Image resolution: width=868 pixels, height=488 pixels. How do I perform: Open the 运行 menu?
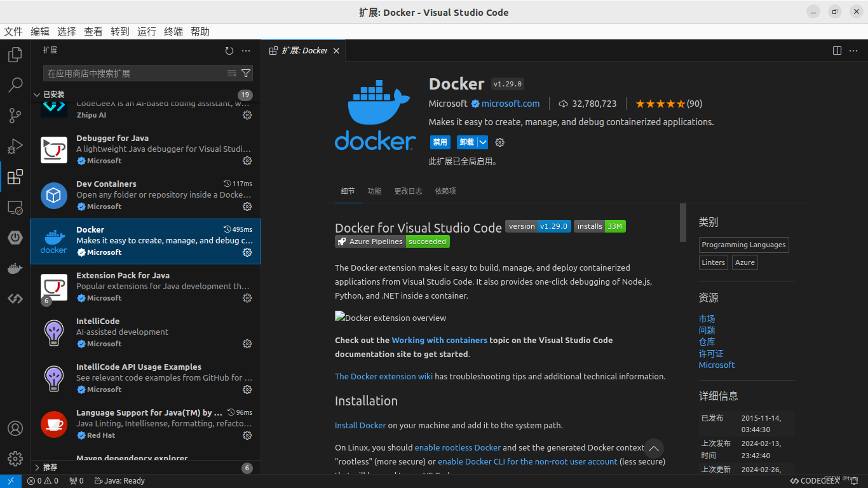tap(147, 32)
